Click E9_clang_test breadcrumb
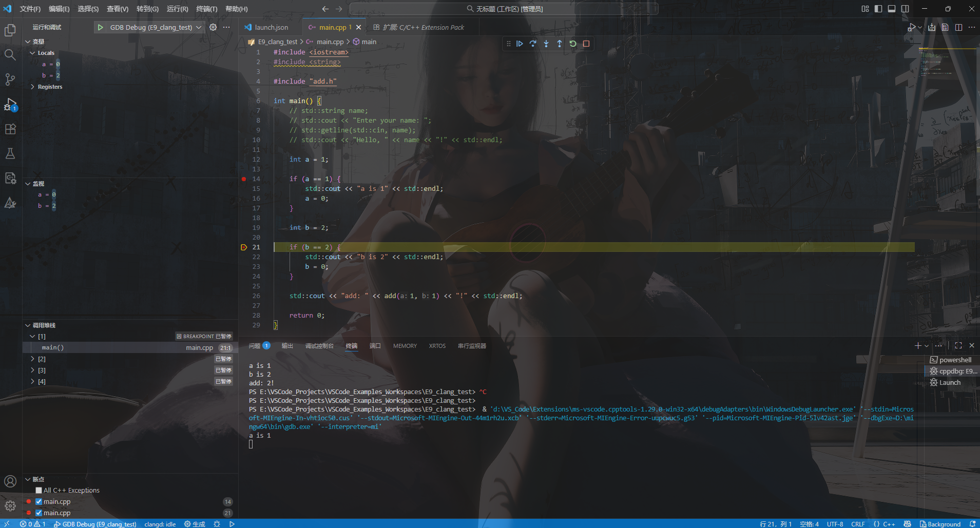The image size is (980, 528). point(278,42)
